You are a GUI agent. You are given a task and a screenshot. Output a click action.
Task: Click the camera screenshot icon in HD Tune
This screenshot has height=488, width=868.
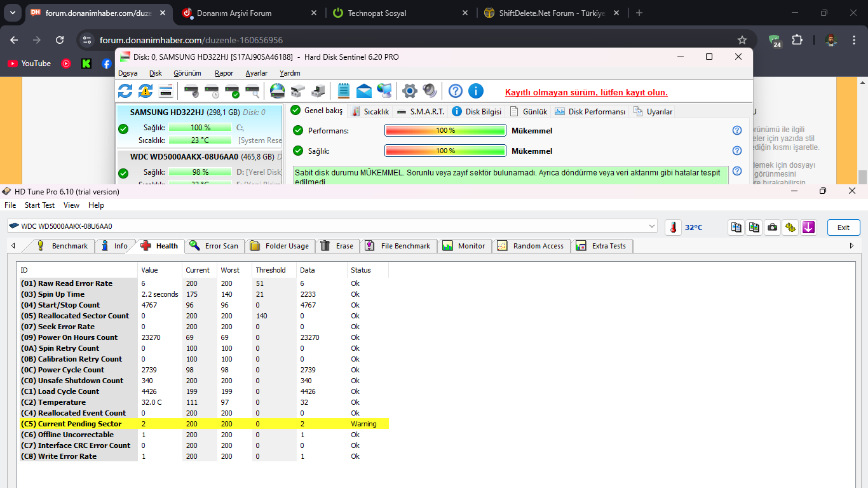(772, 227)
